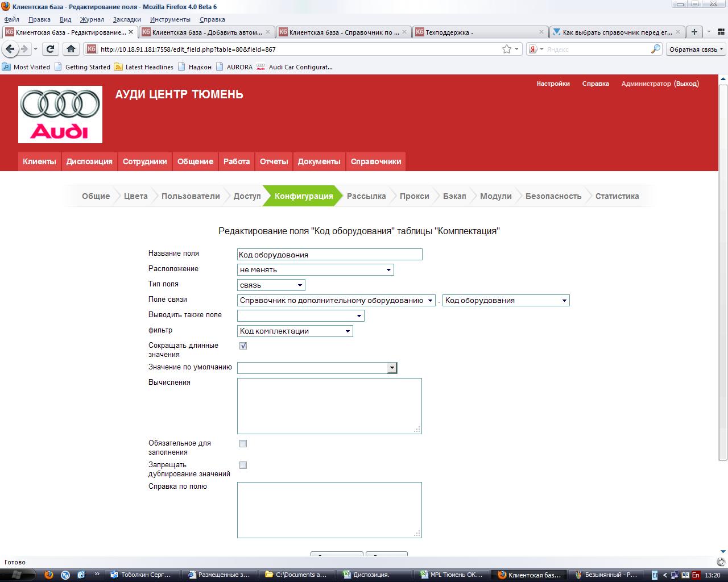Go back using the browser back arrow
The width and height of the screenshot is (728, 582).
10,49
